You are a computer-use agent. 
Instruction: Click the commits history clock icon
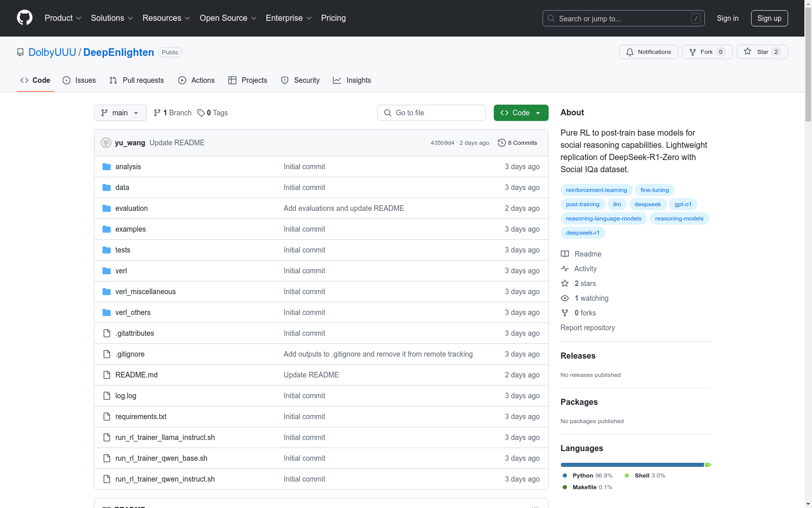pyautogui.click(x=502, y=143)
